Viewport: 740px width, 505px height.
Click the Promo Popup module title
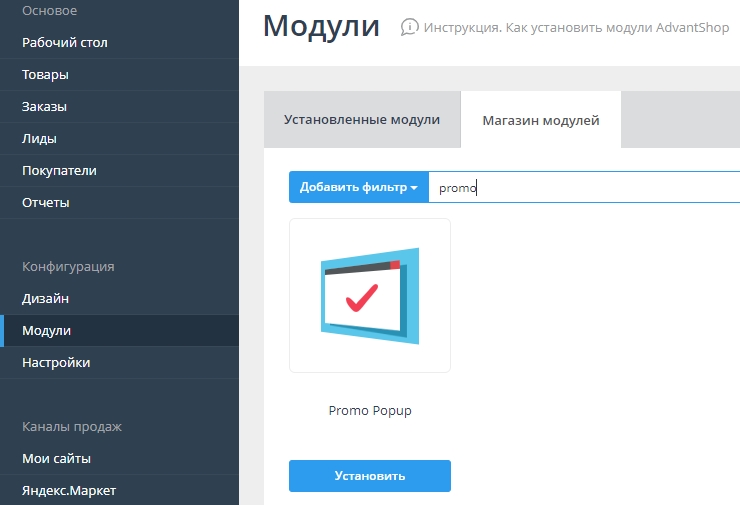tap(370, 411)
